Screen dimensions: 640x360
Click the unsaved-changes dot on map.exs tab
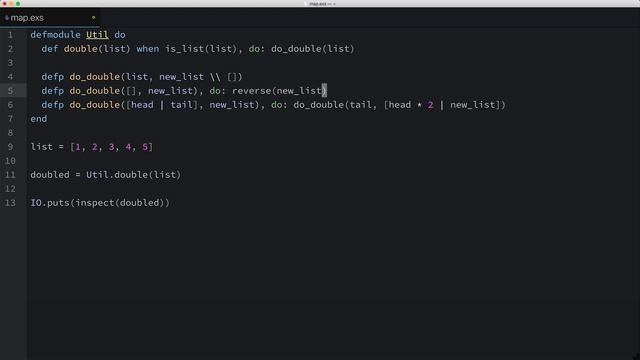tap(93, 18)
